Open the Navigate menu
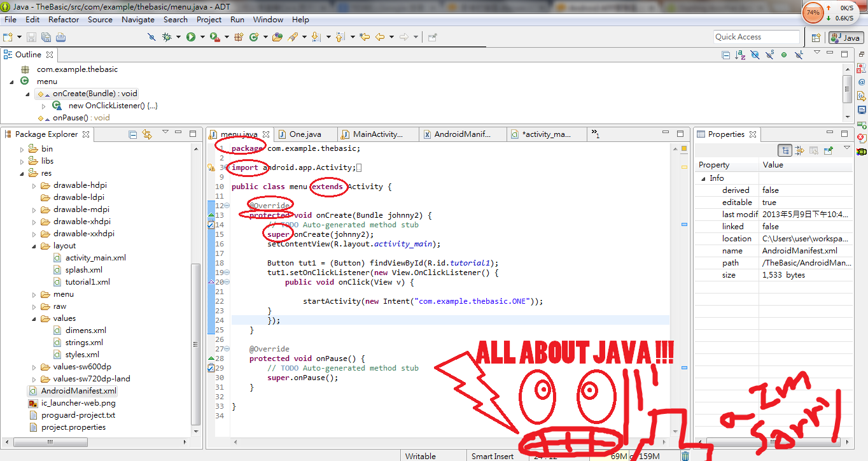 tap(137, 19)
